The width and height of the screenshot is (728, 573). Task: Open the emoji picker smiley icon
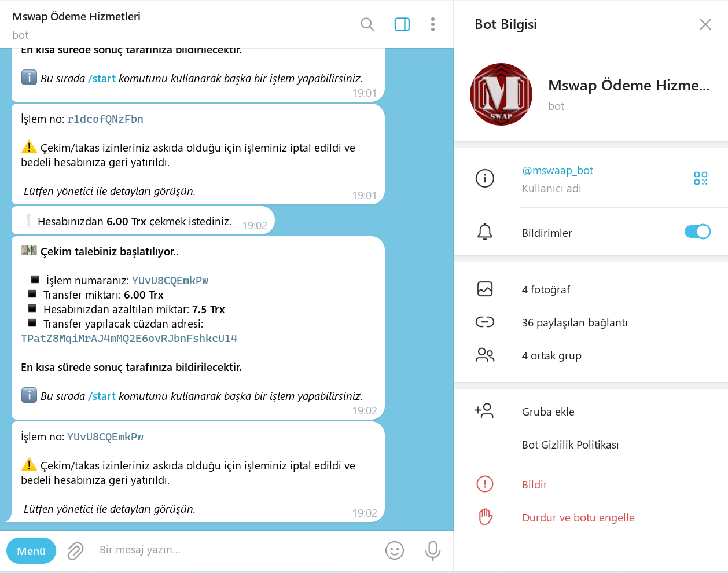pyautogui.click(x=395, y=550)
